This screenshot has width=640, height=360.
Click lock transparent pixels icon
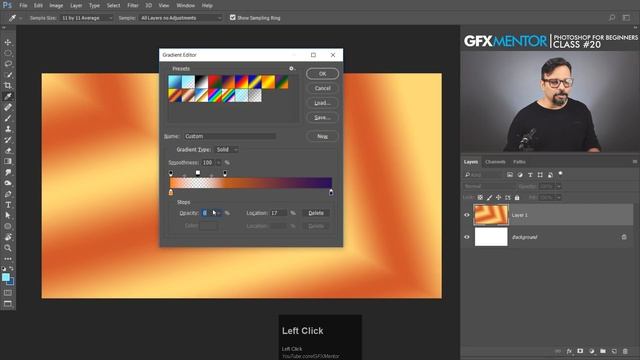(480, 198)
